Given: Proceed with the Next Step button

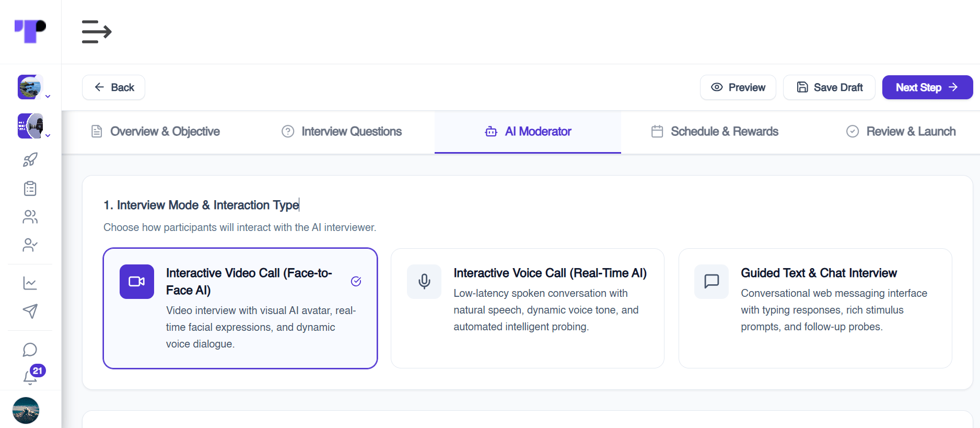Looking at the screenshot, I should coord(928,87).
